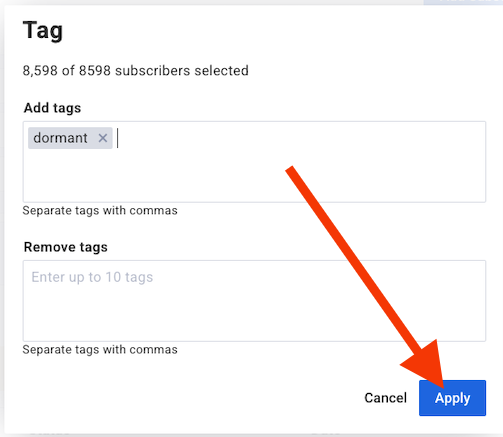The width and height of the screenshot is (503, 437).
Task: Click the comma hint below Remove tags
Action: [x=100, y=350]
